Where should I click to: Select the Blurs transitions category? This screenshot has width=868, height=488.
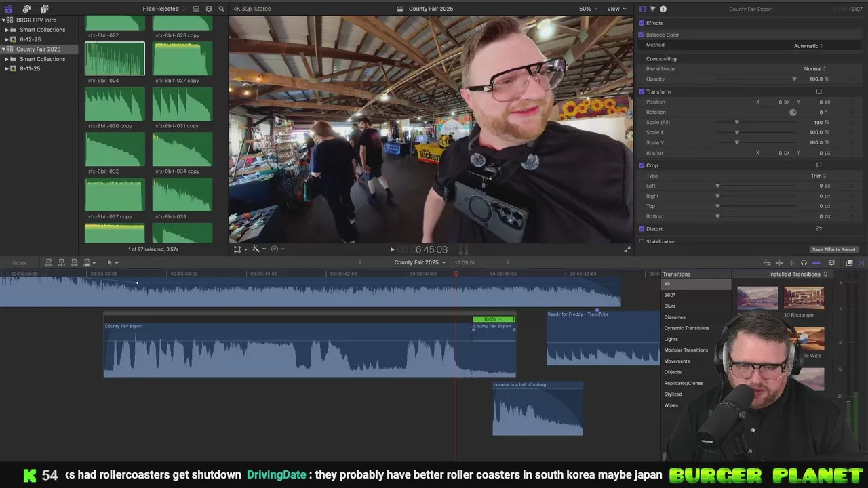[x=670, y=306]
